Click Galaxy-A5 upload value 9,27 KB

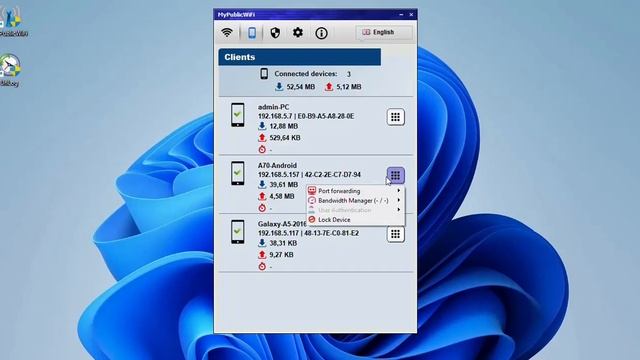tap(281, 255)
